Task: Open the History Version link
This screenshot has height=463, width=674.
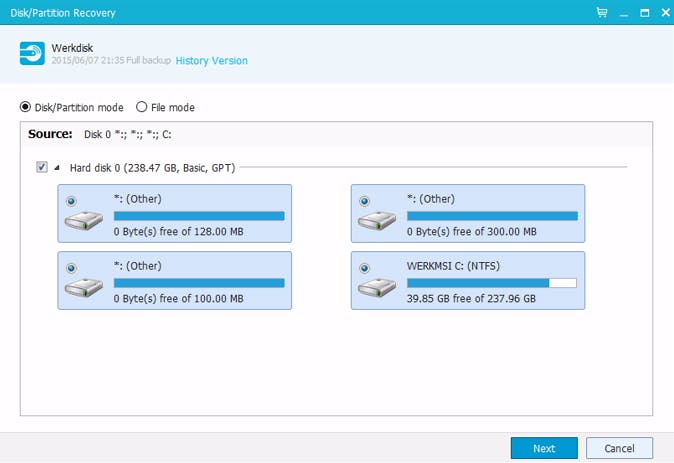Action: [211, 61]
